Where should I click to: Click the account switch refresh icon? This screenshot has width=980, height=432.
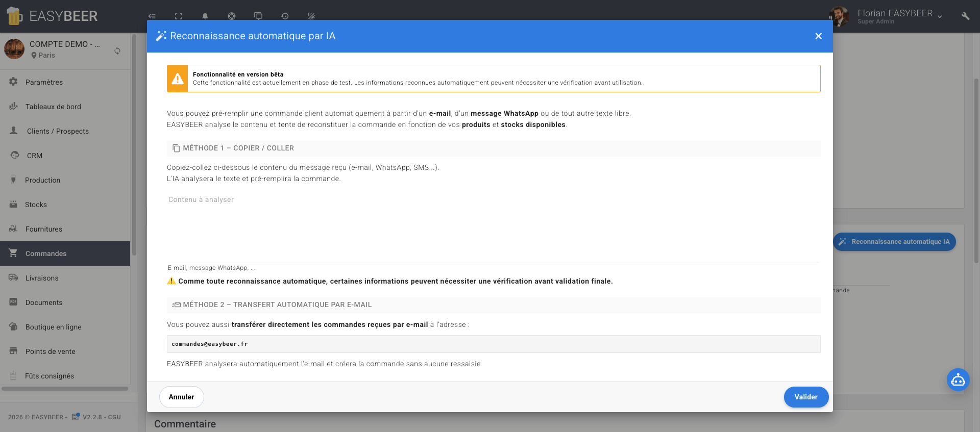(117, 50)
